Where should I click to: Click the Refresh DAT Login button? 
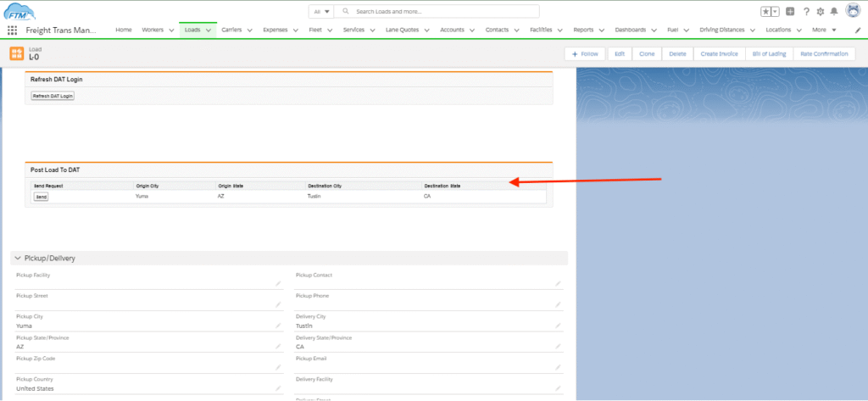53,97
